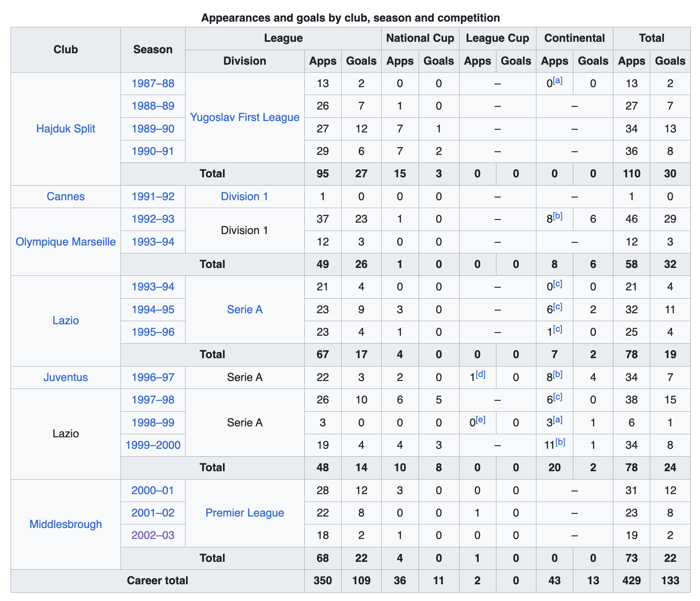Select career league apps value 350
Screen dimensions: 700x601
[323, 581]
